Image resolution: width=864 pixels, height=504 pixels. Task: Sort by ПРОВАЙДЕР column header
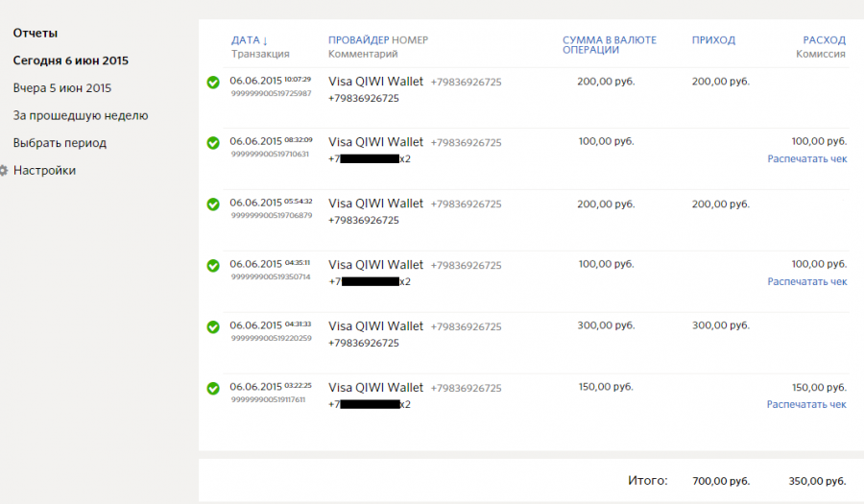click(359, 40)
